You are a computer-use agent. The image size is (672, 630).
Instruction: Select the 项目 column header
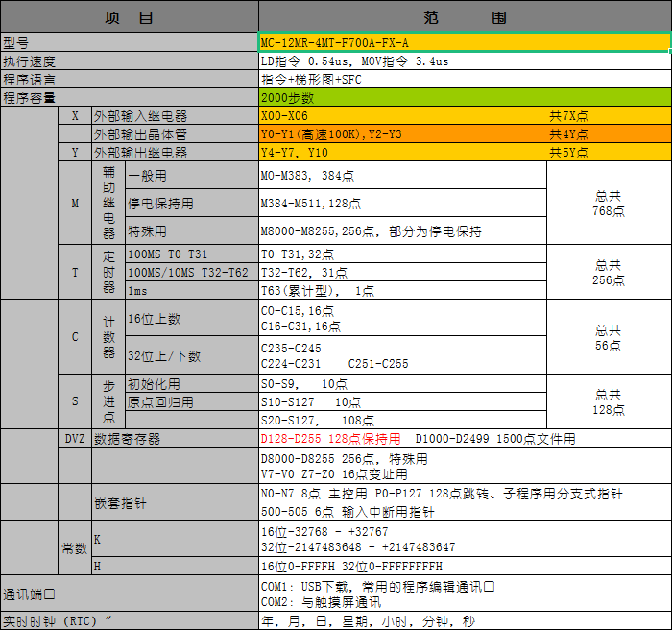coord(129,17)
